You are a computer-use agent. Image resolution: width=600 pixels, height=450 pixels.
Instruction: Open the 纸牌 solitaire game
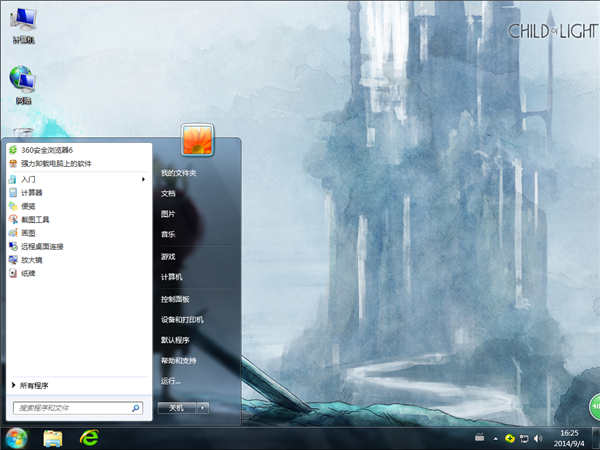click(29, 273)
